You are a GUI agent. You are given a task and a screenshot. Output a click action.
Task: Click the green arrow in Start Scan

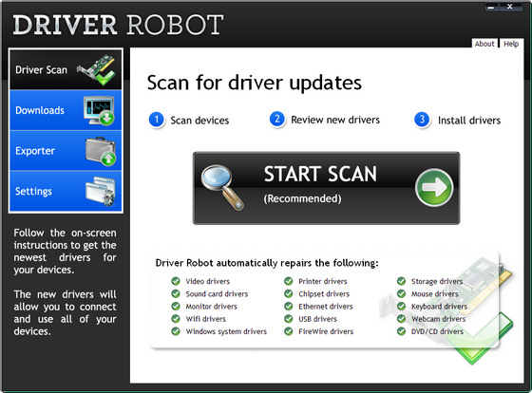click(x=434, y=187)
